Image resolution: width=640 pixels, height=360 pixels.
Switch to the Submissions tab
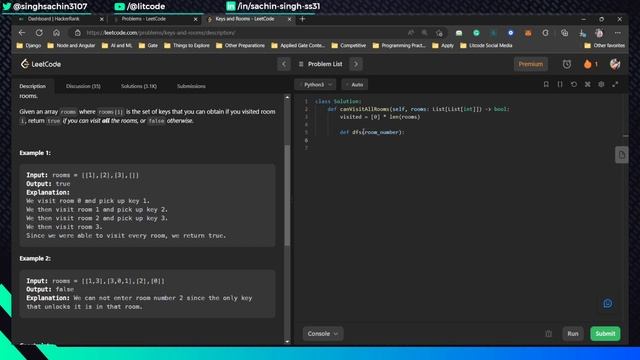pyautogui.click(x=191, y=86)
